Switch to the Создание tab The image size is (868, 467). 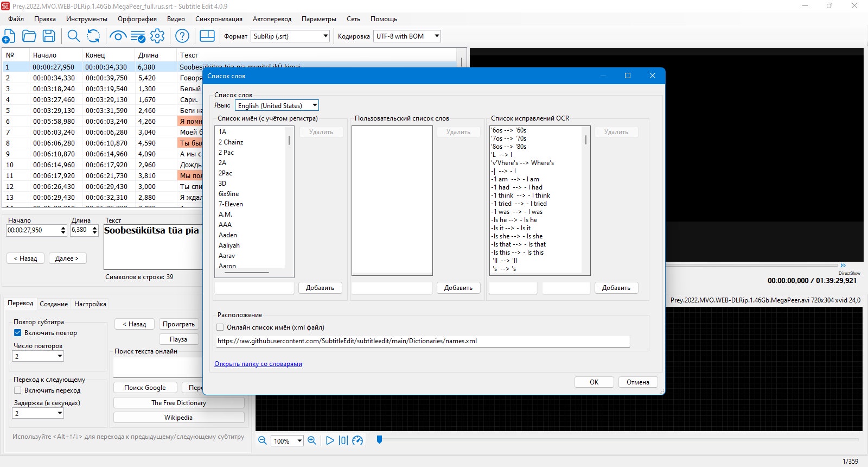tap(54, 304)
